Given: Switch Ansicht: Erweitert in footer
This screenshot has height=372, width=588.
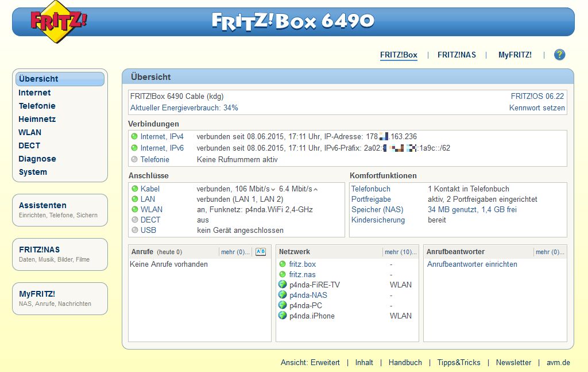Looking at the screenshot, I should [x=310, y=363].
